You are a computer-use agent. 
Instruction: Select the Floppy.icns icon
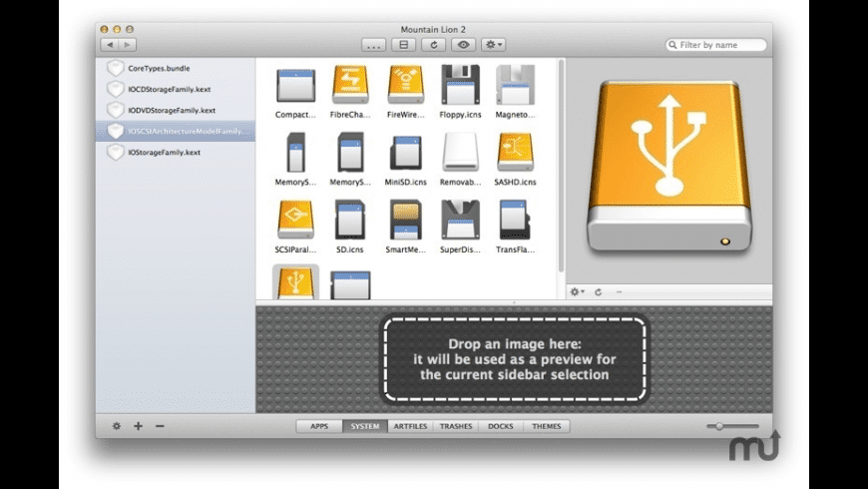point(460,85)
